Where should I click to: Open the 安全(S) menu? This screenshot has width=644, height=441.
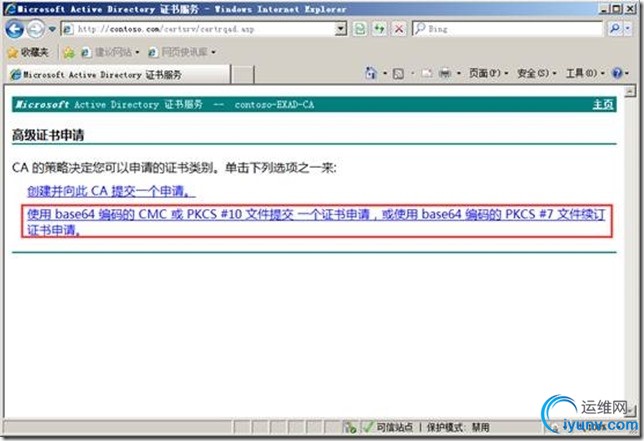[536, 74]
